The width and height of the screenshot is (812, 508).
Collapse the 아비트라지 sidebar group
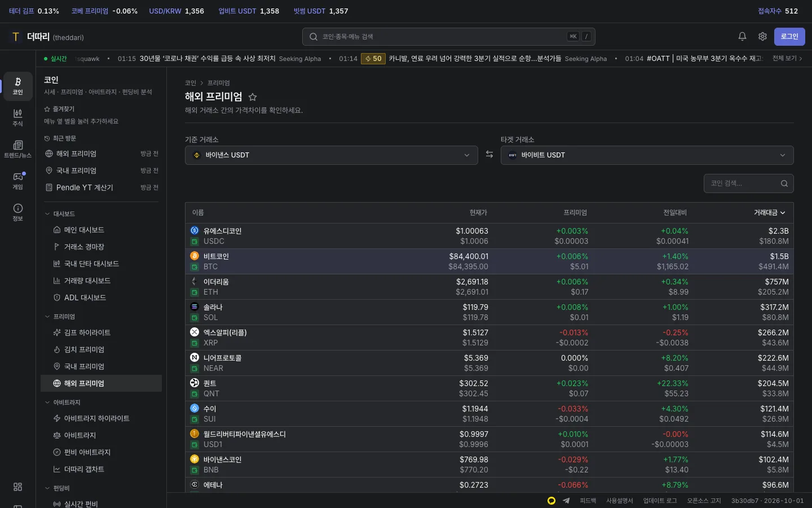coord(63,402)
